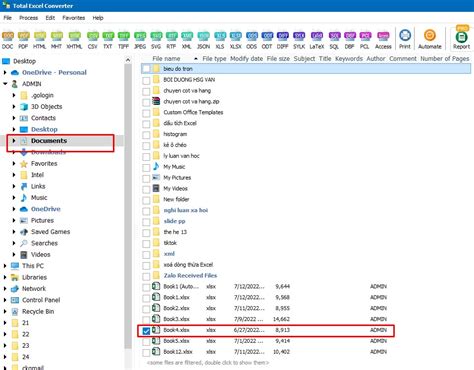
Task: Open the Favorites menu
Action: point(74,18)
